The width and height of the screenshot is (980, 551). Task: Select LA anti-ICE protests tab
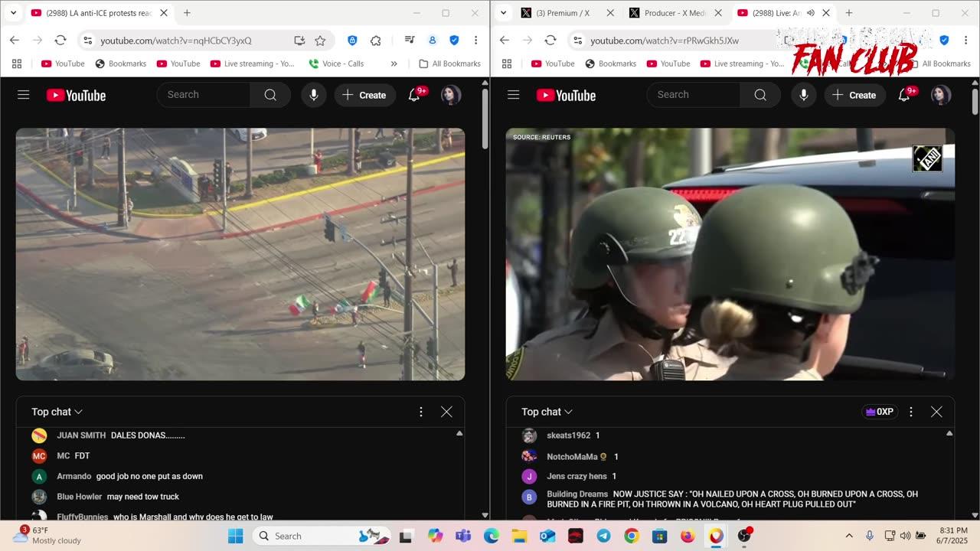pos(100,13)
